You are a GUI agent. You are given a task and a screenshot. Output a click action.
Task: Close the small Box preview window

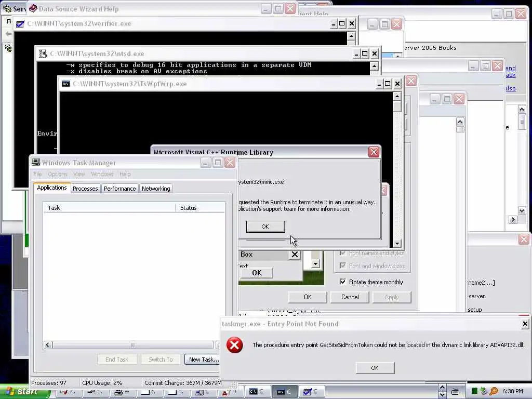[295, 255]
